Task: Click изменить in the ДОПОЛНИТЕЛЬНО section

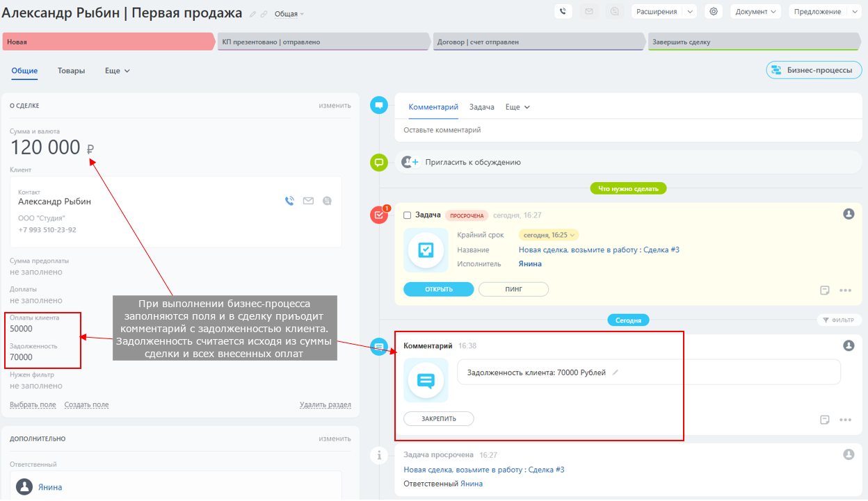Action: coord(335,438)
